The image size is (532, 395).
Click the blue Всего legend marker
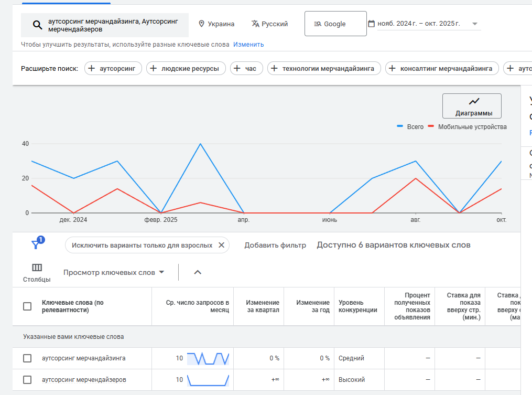(400, 126)
